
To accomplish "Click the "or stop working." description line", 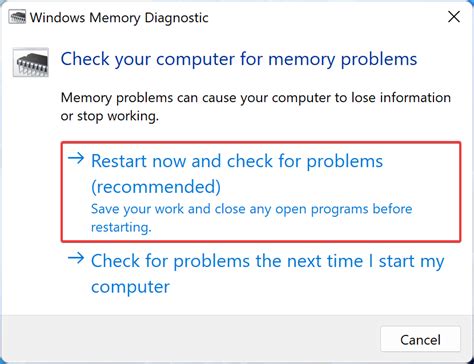I will [x=110, y=116].
